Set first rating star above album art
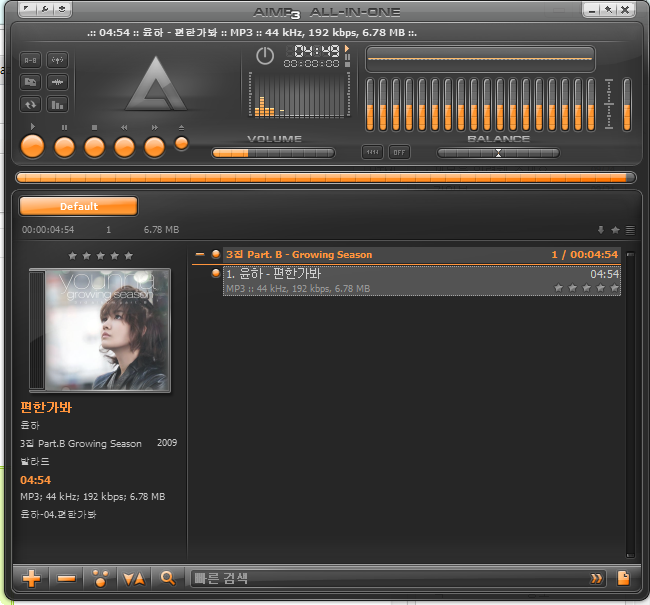Image resolution: width=650 pixels, height=605 pixels. tap(73, 256)
